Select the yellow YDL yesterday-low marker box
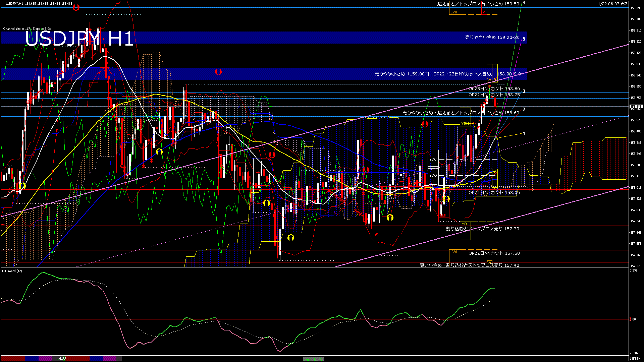644x362 pixels. [x=466, y=224]
